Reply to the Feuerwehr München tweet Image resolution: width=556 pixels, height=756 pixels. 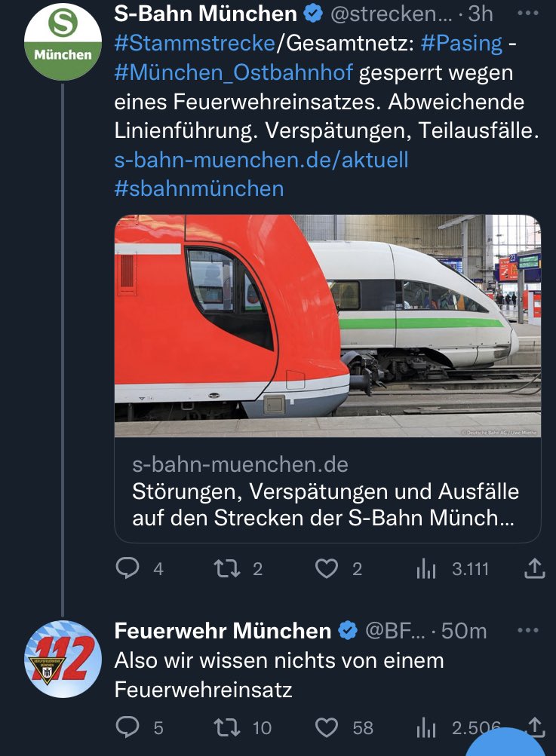(128, 727)
